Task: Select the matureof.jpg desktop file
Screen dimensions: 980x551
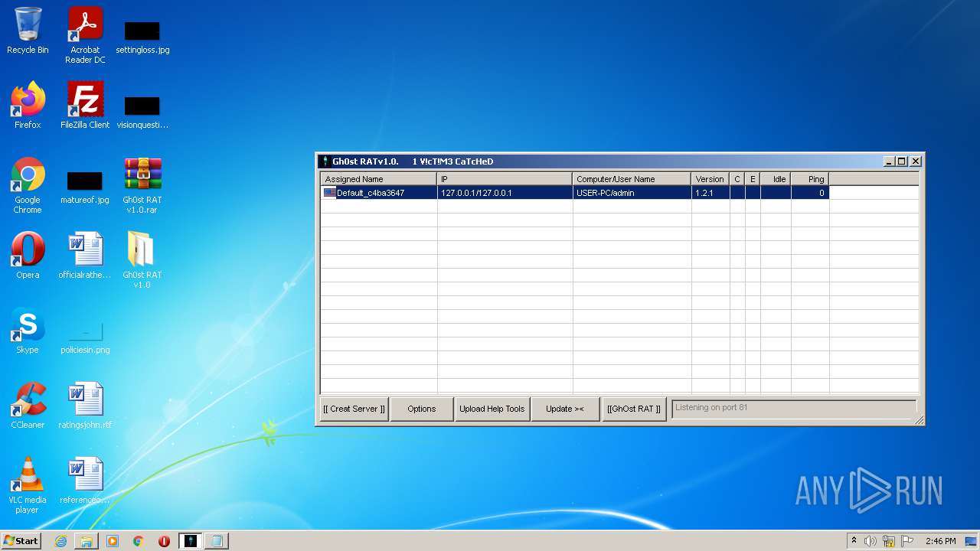Action: click(84, 186)
